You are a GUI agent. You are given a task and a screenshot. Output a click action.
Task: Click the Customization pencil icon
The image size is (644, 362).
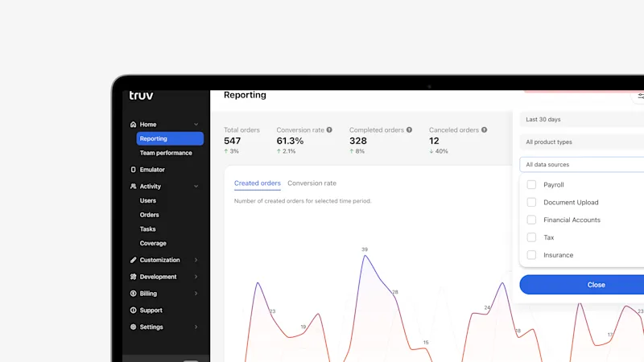(133, 260)
